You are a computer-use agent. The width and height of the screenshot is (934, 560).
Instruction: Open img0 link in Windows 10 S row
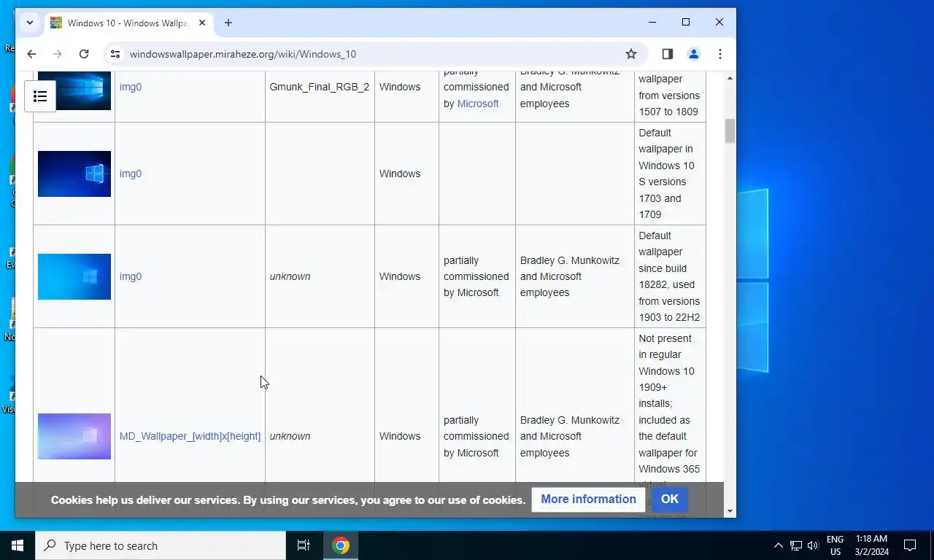(131, 174)
